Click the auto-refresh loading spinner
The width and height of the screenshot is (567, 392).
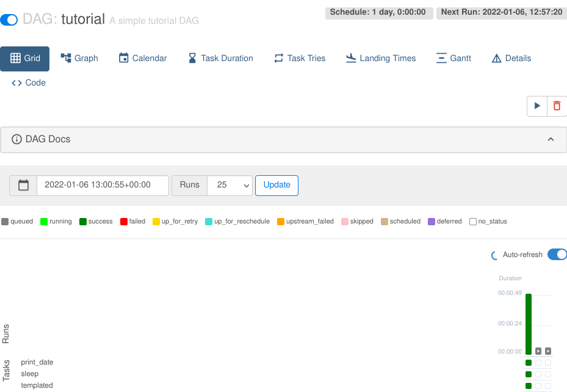point(494,255)
